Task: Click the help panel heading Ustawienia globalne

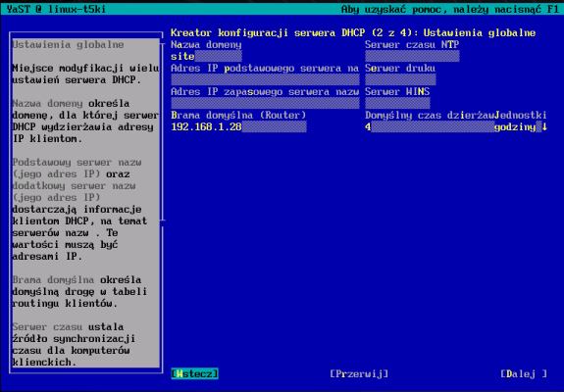Action: [68, 44]
